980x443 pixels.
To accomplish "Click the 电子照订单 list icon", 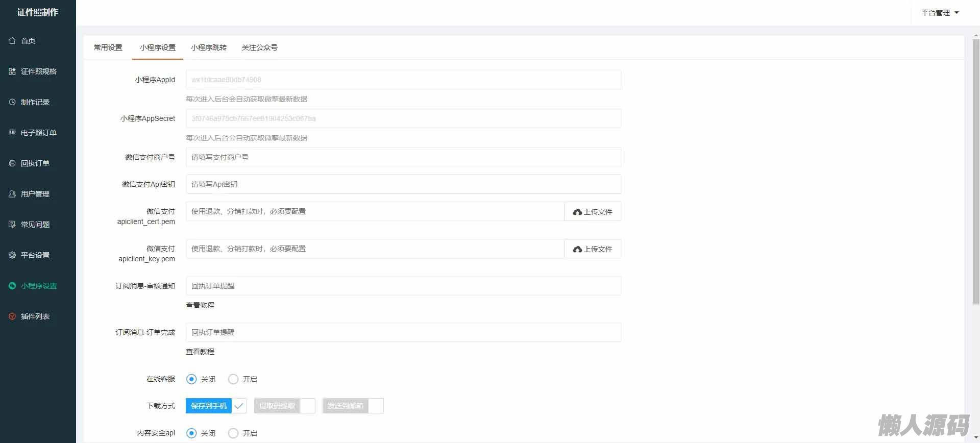I will pyautogui.click(x=12, y=133).
